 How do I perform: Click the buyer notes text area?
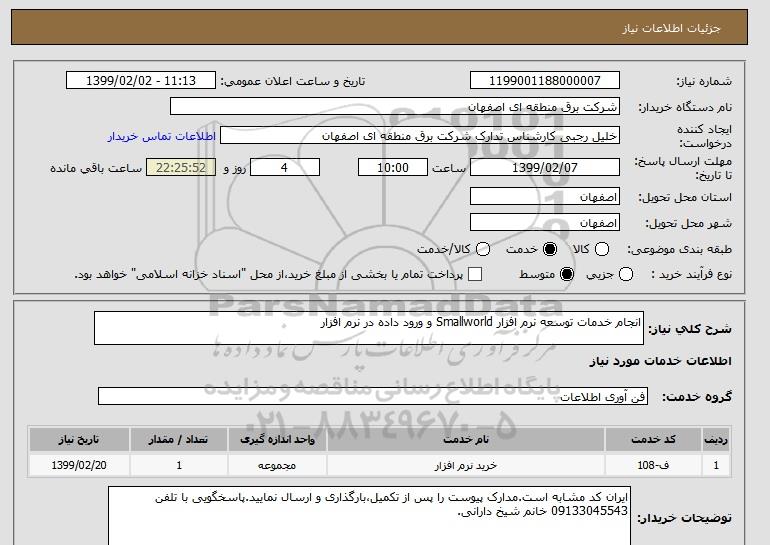[x=369, y=516]
